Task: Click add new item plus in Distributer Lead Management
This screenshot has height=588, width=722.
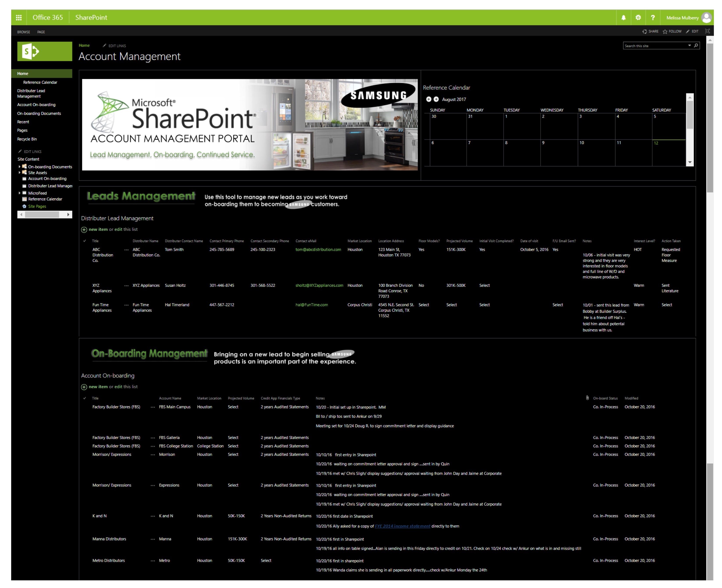Action: click(84, 230)
